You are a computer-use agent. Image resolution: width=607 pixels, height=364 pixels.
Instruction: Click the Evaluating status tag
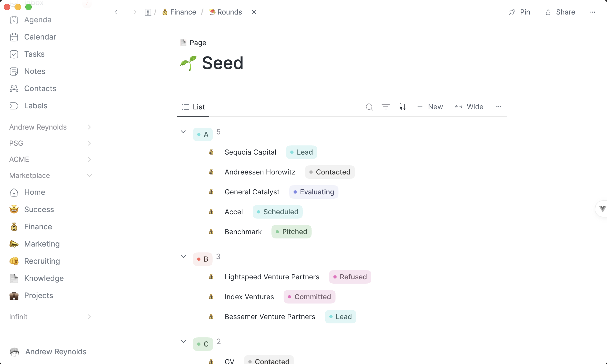314,192
